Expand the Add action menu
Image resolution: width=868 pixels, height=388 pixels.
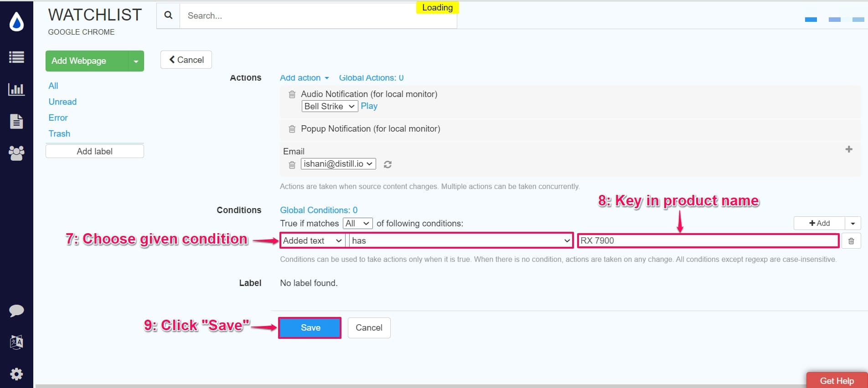click(x=304, y=78)
